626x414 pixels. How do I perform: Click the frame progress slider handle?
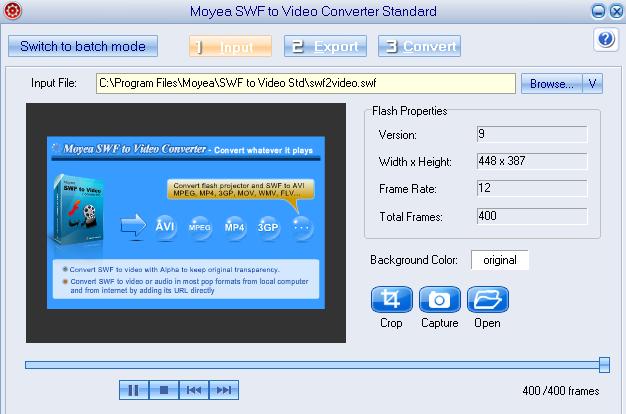tap(604, 365)
